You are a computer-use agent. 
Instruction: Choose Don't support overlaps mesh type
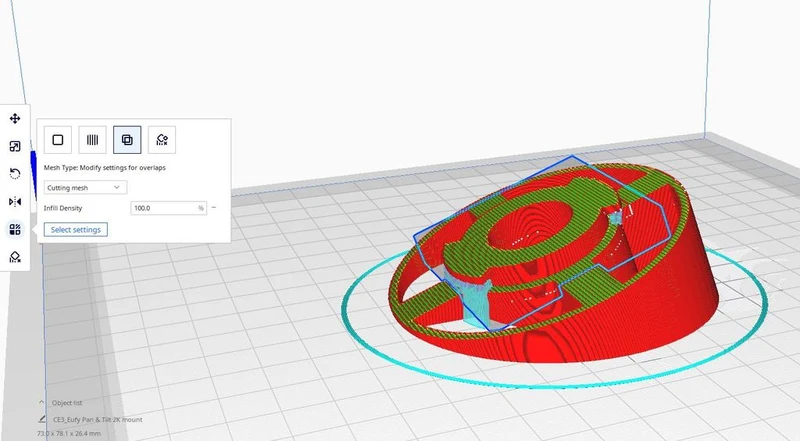tap(162, 140)
